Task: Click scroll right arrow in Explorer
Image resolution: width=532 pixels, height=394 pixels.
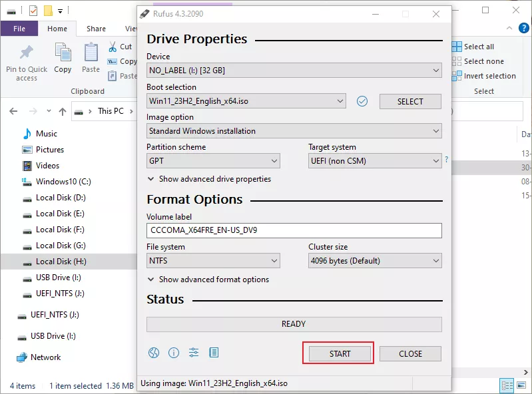Action: pyautogui.click(x=525, y=372)
